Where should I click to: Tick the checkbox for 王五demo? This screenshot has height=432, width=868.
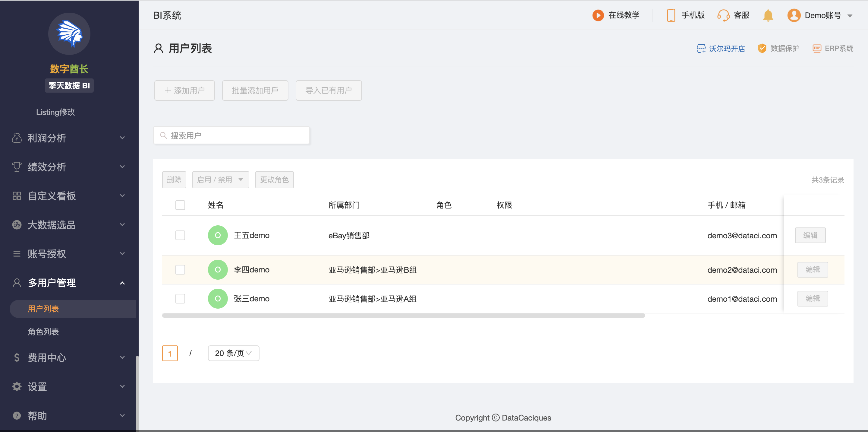[x=180, y=235]
